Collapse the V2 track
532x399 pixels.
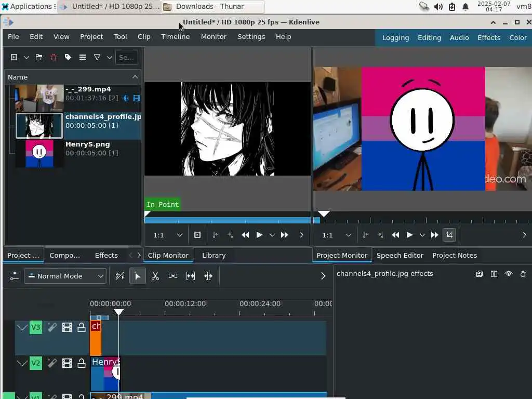click(22, 363)
